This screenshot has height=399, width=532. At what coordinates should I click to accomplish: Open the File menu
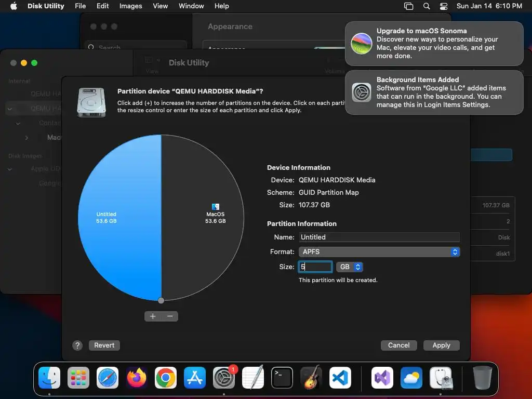coord(80,6)
